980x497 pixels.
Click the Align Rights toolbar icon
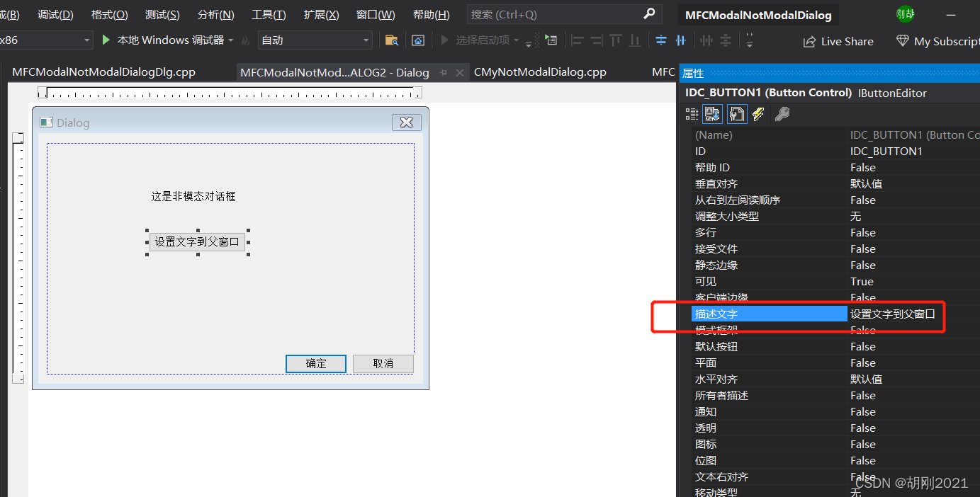(597, 40)
